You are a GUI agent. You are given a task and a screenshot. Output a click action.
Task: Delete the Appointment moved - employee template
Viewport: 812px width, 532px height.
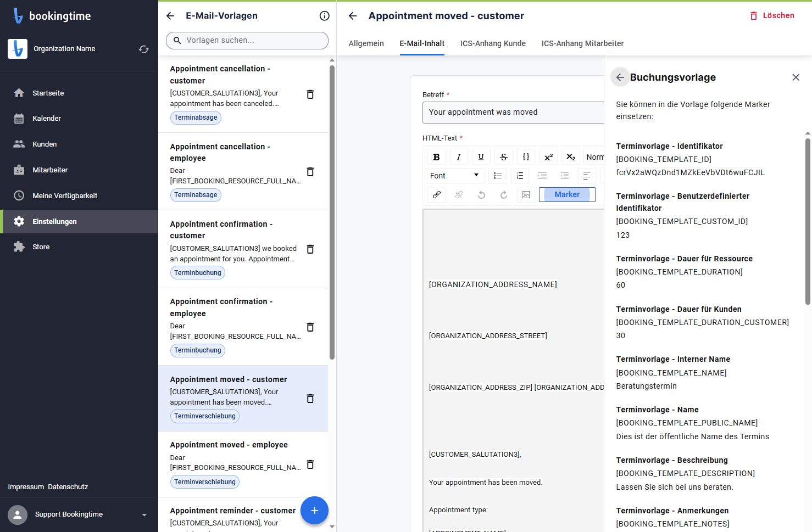310,464
